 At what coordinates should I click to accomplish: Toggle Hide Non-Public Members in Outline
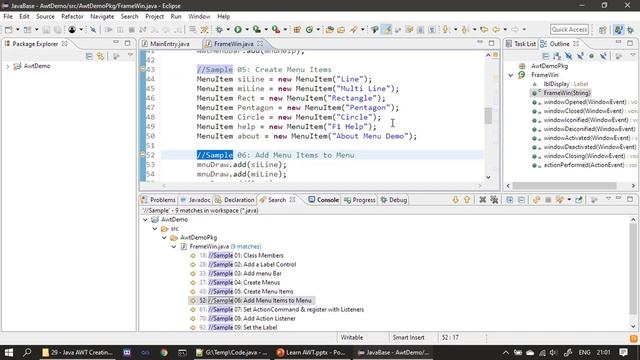tap(591, 56)
